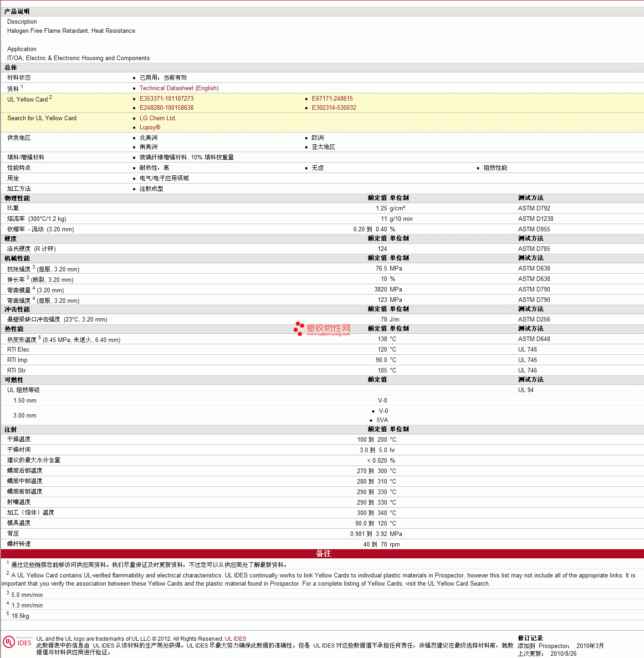Select the last-updated date 2010/8/26
This screenshot has width=644, height=658.
pos(563,654)
